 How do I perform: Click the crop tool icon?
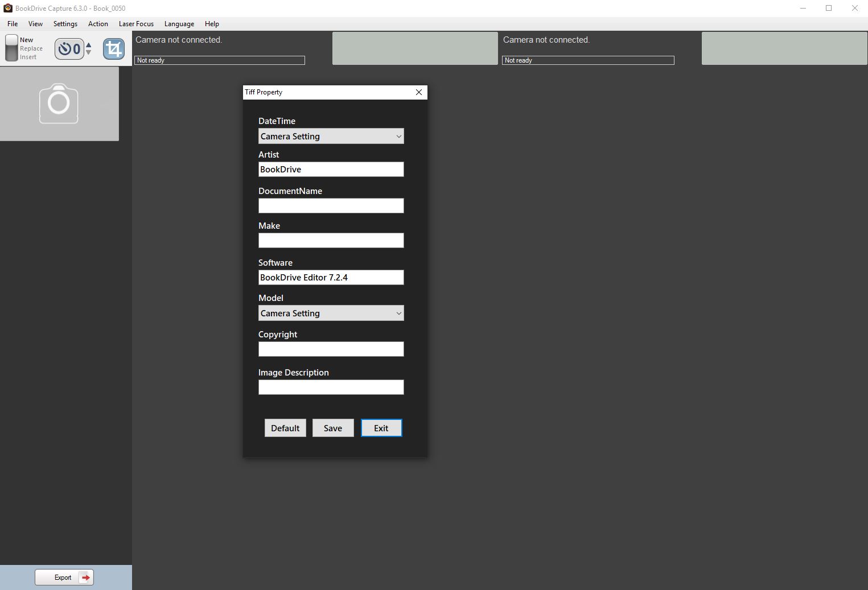113,49
